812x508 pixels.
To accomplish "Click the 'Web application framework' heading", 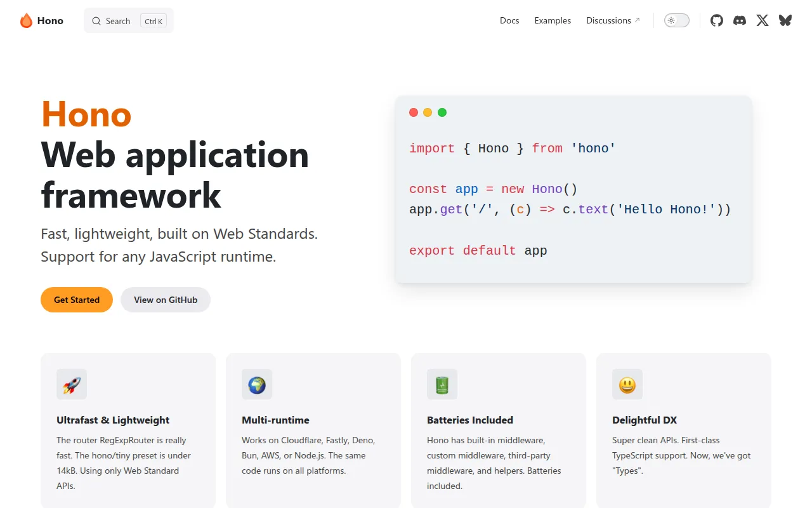I will coord(175,175).
